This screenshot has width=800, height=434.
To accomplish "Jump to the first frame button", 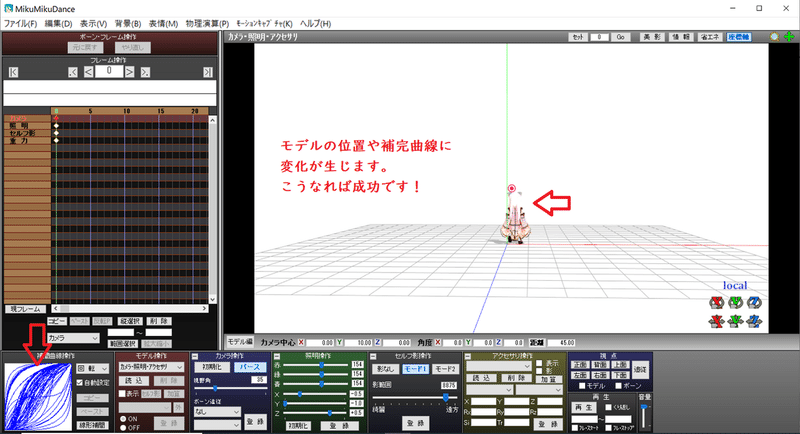I will coord(14,72).
